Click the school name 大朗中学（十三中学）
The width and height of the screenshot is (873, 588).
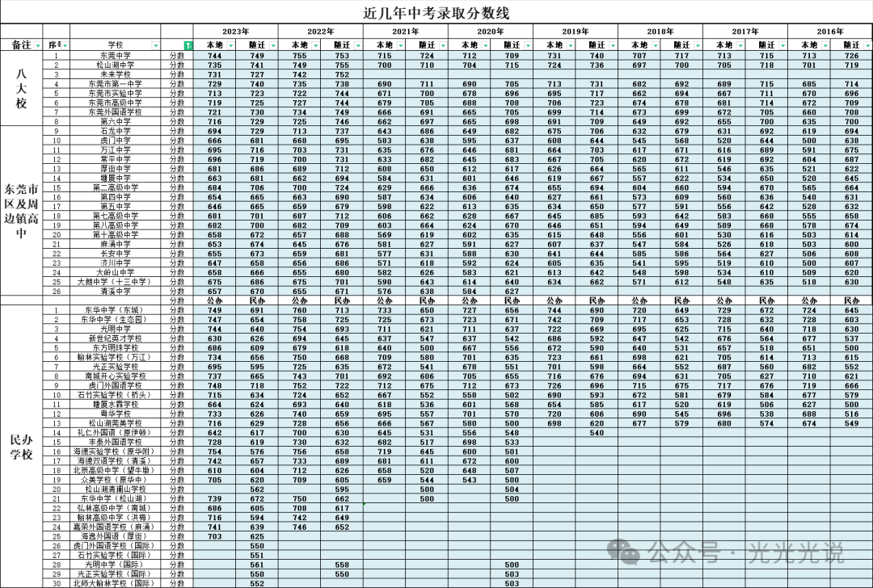point(116,282)
